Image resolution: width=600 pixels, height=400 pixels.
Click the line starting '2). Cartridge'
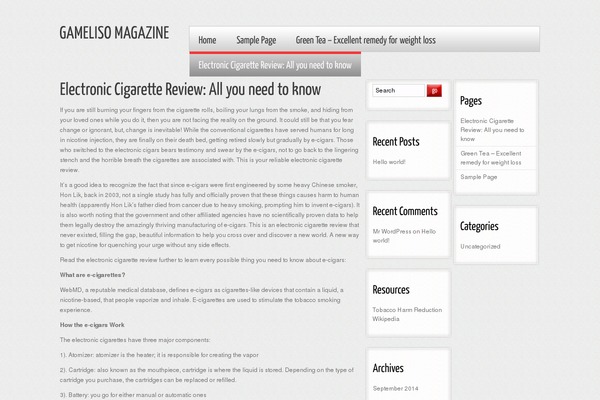(207, 375)
